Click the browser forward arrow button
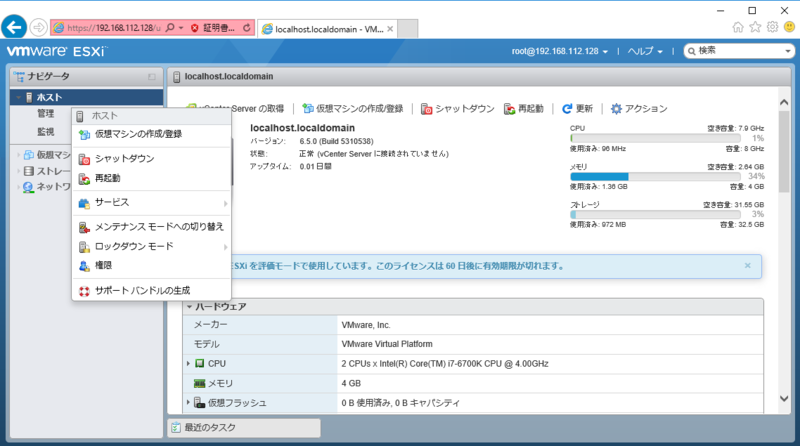The width and height of the screenshot is (800, 446). [38, 28]
